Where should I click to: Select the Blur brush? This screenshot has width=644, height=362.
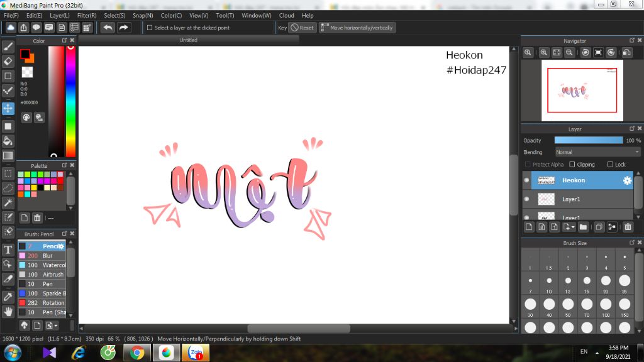pyautogui.click(x=42, y=255)
